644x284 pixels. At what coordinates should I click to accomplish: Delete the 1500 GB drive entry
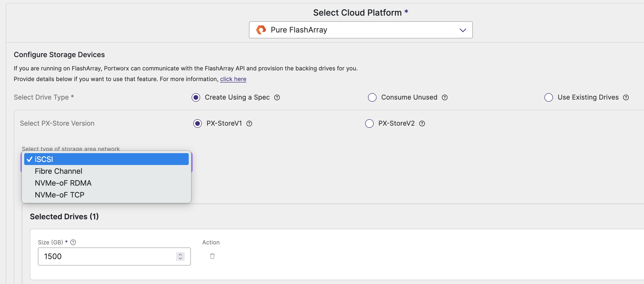pyautogui.click(x=212, y=256)
